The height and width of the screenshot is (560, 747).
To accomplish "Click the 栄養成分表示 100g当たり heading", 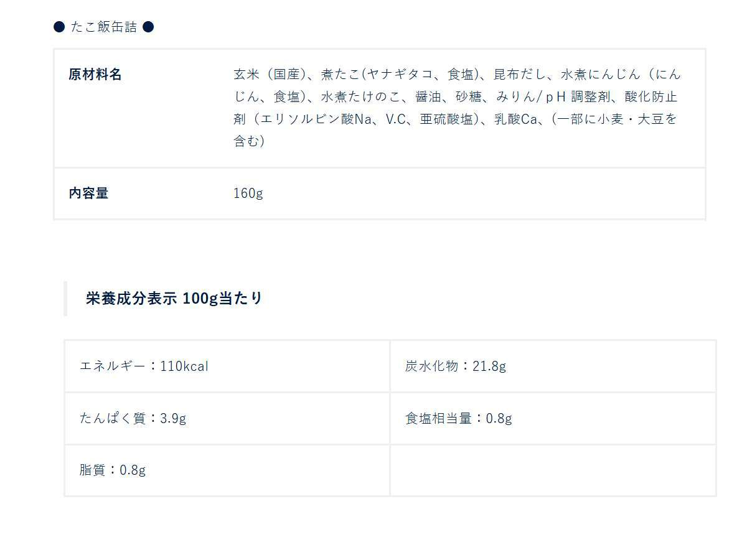I will pos(174,298).
